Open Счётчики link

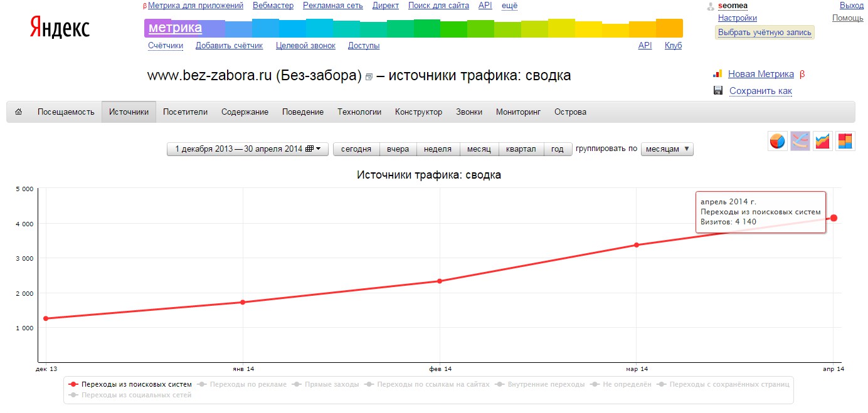click(166, 46)
